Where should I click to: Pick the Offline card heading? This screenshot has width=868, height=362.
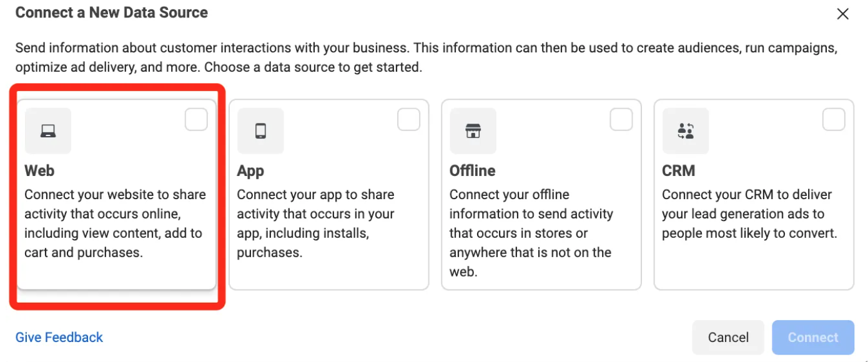click(472, 171)
